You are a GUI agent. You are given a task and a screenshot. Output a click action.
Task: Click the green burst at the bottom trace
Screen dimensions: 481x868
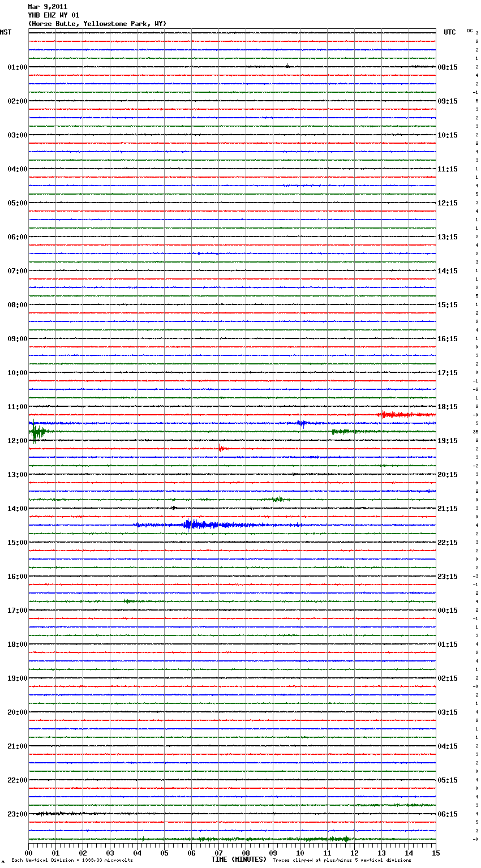[x=345, y=839]
